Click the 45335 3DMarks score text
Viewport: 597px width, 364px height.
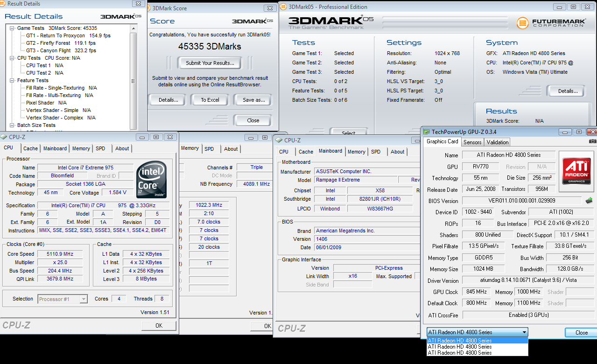click(210, 47)
